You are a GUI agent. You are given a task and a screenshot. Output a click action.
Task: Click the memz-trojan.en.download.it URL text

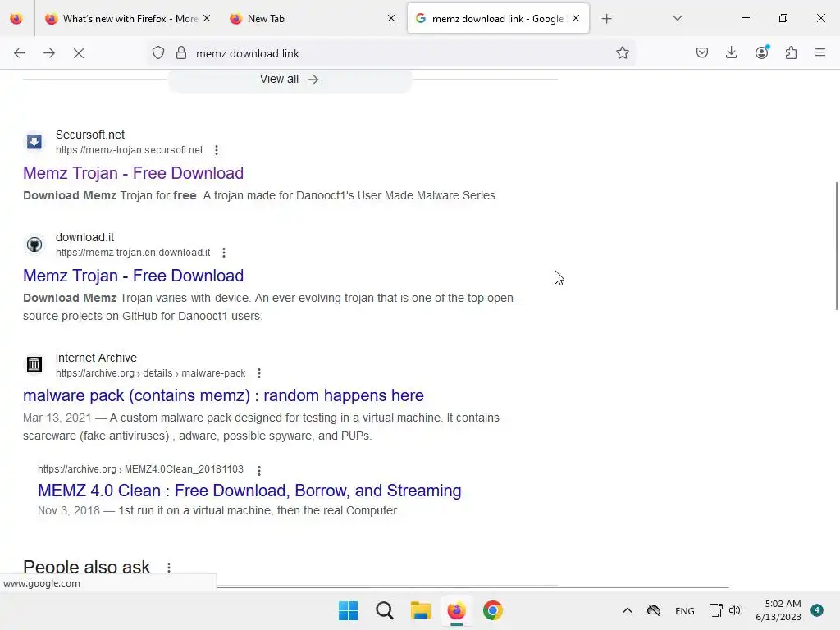(x=133, y=253)
